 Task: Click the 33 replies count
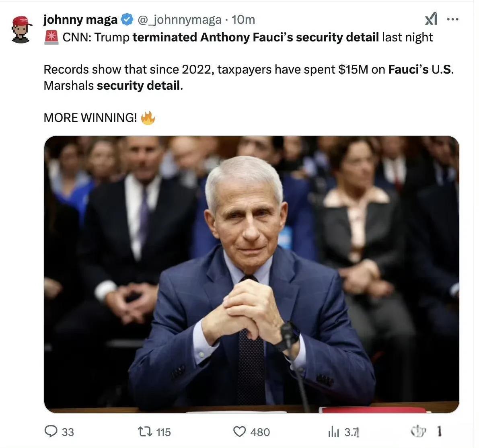(68, 432)
